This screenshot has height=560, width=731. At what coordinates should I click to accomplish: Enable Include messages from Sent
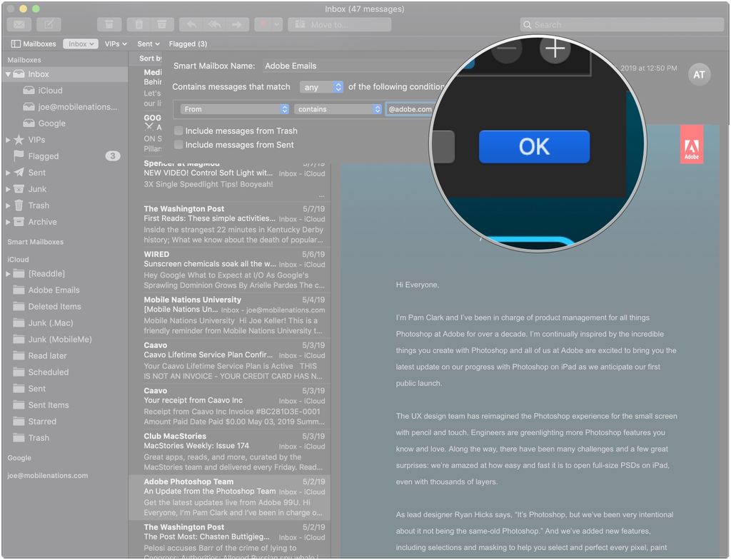pyautogui.click(x=178, y=145)
